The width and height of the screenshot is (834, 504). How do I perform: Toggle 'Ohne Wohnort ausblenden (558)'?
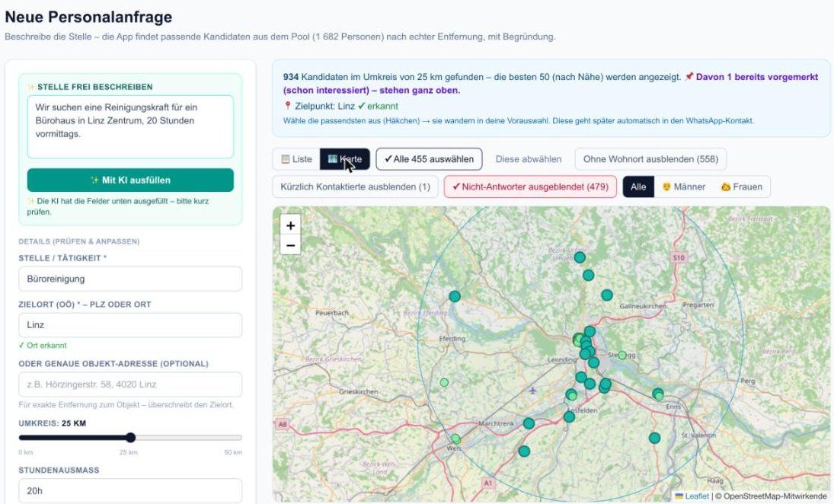[650, 159]
